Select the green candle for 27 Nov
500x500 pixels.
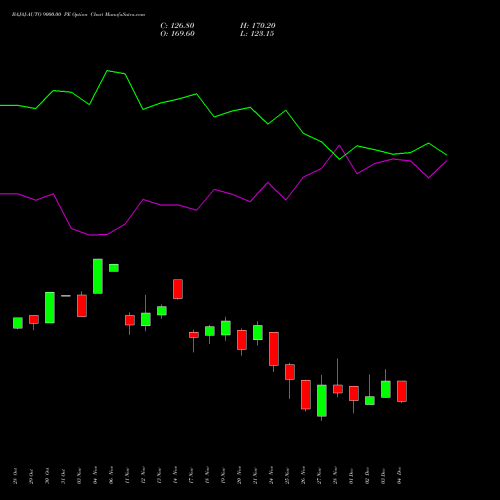[322, 400]
